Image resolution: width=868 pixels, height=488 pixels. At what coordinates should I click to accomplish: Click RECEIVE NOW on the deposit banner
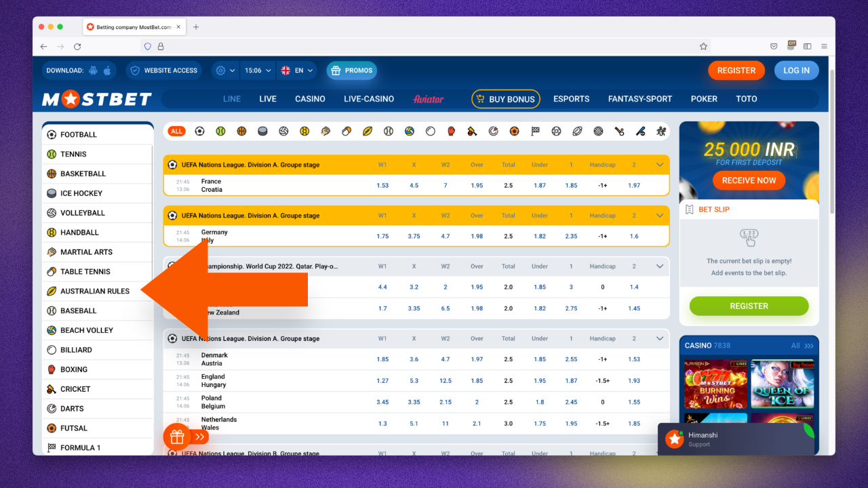749,180
